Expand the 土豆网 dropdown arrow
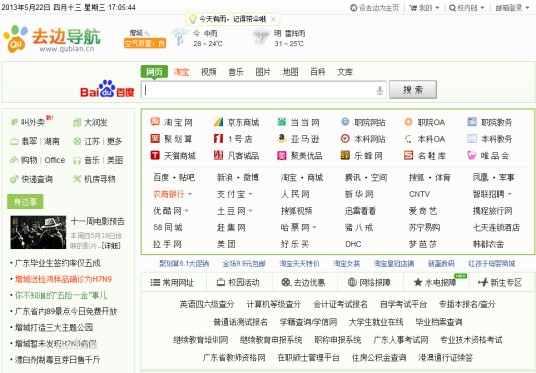Screen dimensions: 536x373 click(x=251, y=211)
